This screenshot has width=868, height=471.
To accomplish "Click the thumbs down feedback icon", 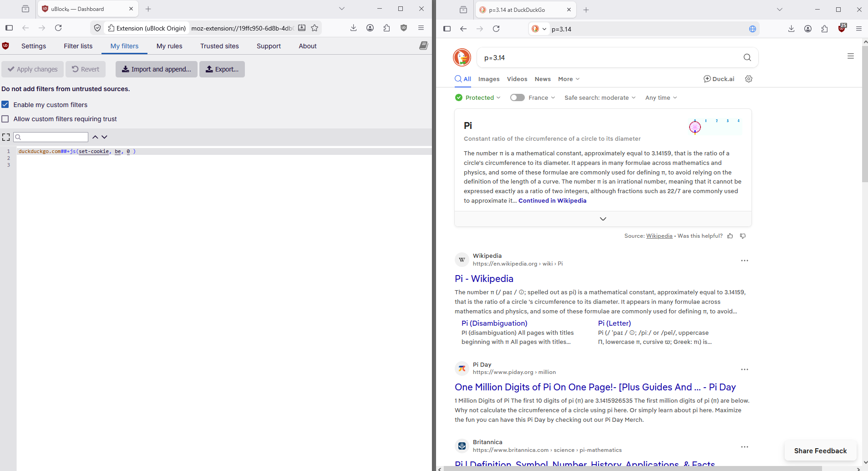I will [743, 236].
